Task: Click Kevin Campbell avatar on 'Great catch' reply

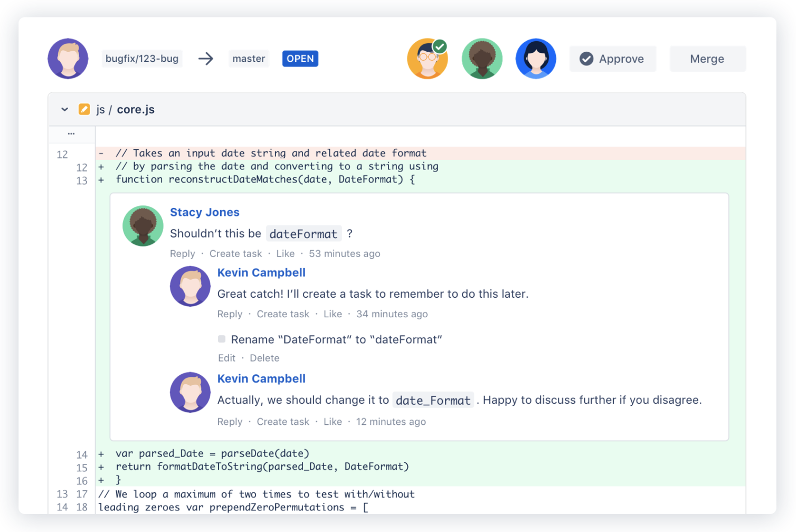Action: pos(190,286)
